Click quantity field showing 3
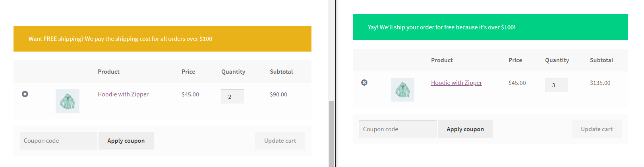This screenshot has height=167, width=644. pos(557,85)
